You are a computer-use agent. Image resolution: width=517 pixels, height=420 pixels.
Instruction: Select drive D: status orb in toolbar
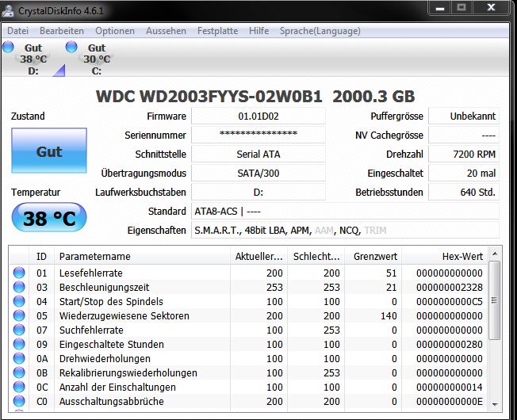click(8, 47)
